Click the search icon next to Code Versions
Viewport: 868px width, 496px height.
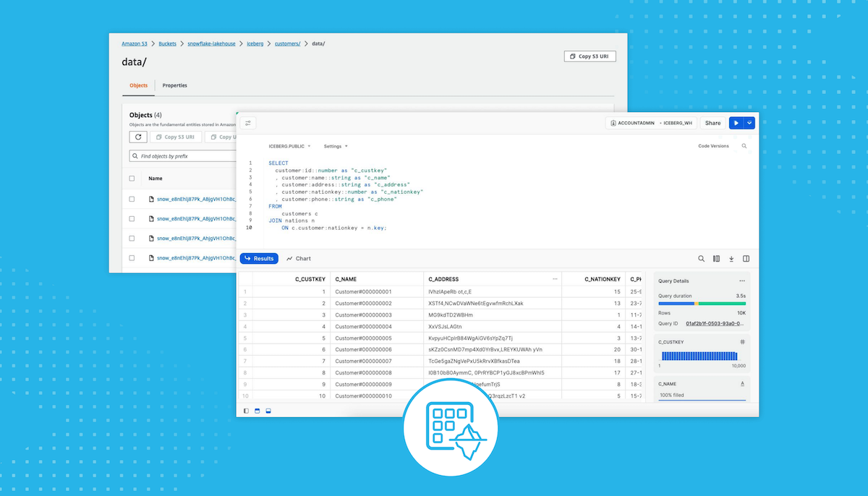click(744, 145)
